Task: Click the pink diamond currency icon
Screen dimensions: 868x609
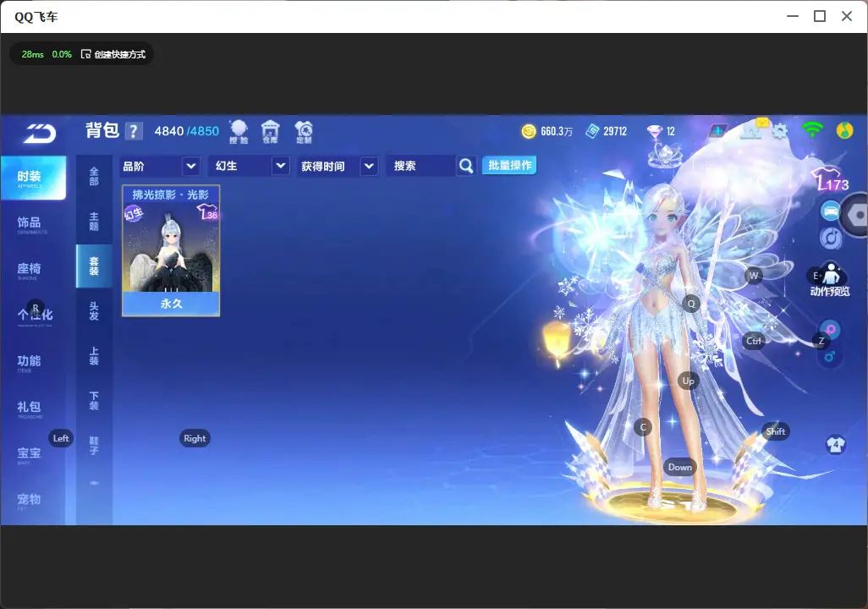Action: tap(654, 131)
